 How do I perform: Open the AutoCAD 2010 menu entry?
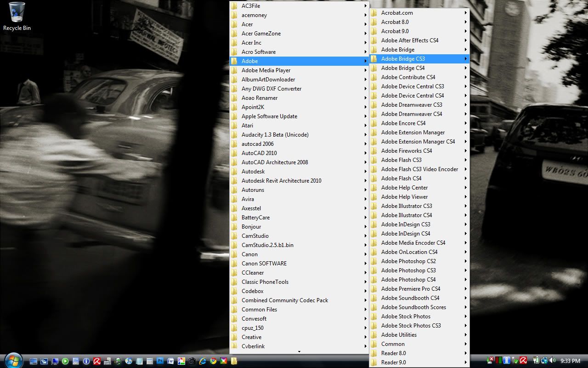pyautogui.click(x=300, y=153)
